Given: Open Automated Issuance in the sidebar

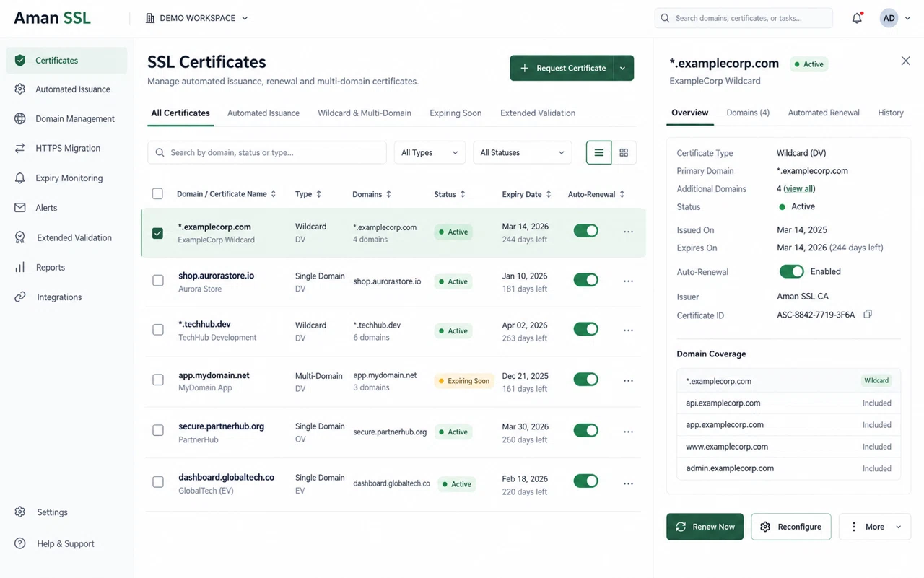Looking at the screenshot, I should (x=66, y=89).
